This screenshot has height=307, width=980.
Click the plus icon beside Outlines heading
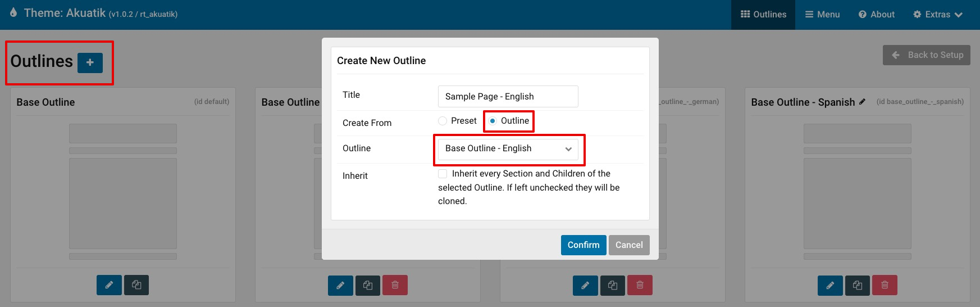click(x=90, y=62)
